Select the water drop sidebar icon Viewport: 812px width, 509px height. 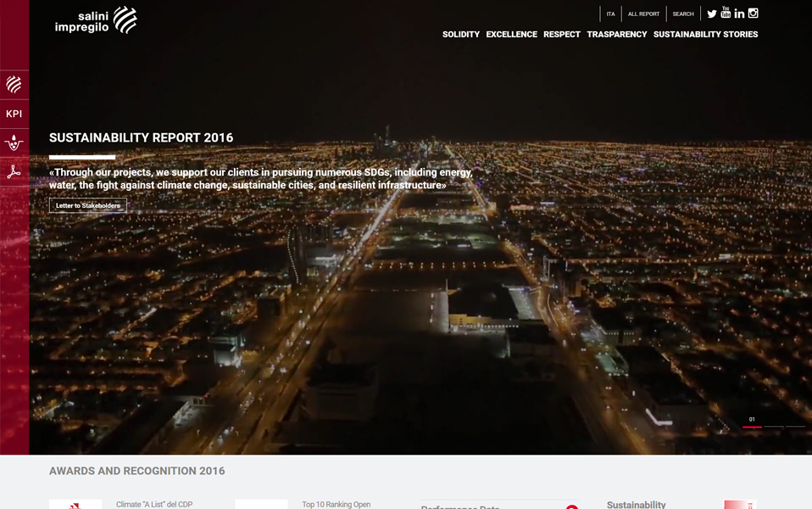(x=14, y=143)
